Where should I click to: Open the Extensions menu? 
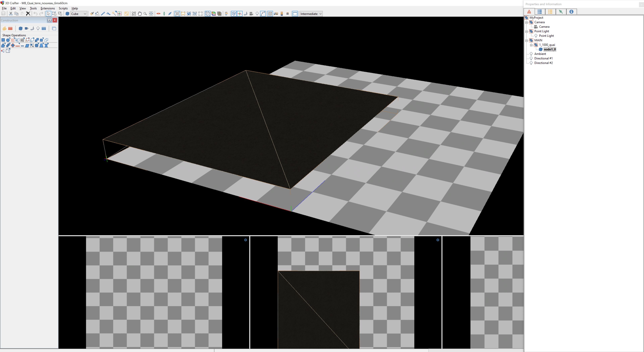(47, 8)
